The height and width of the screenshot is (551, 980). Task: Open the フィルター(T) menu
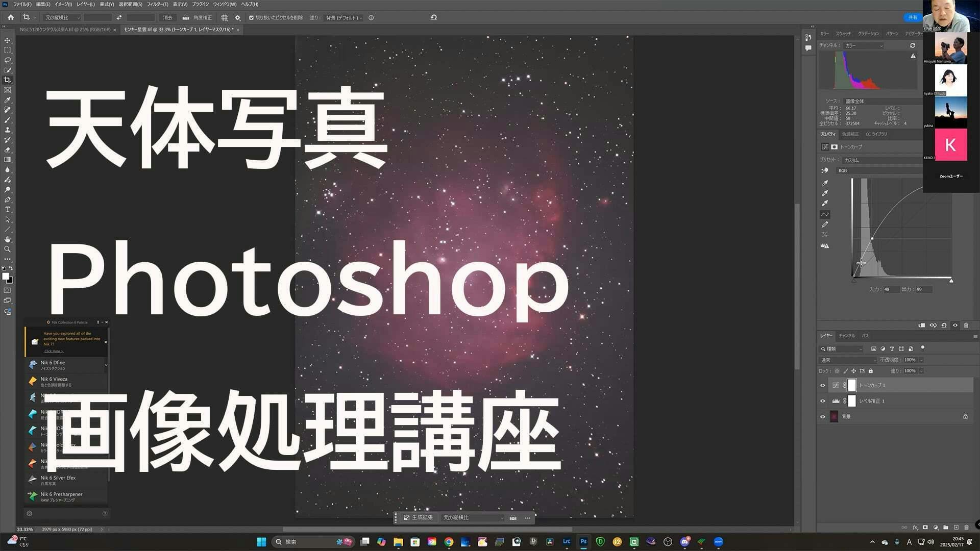pyautogui.click(x=157, y=4)
